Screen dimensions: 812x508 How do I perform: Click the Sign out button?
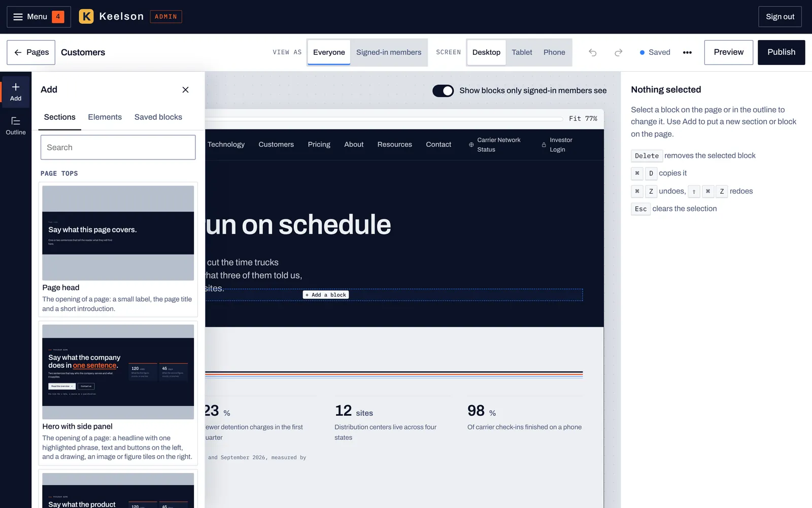point(780,17)
